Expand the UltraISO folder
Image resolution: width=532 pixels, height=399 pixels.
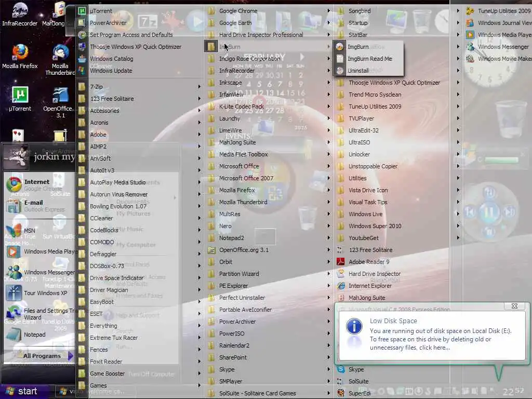[398, 142]
